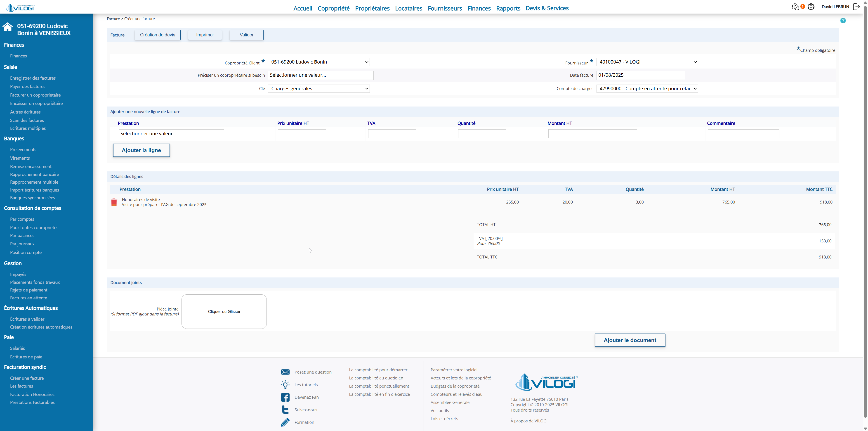Open the help question mark icon
This screenshot has height=431, width=868.
(843, 21)
